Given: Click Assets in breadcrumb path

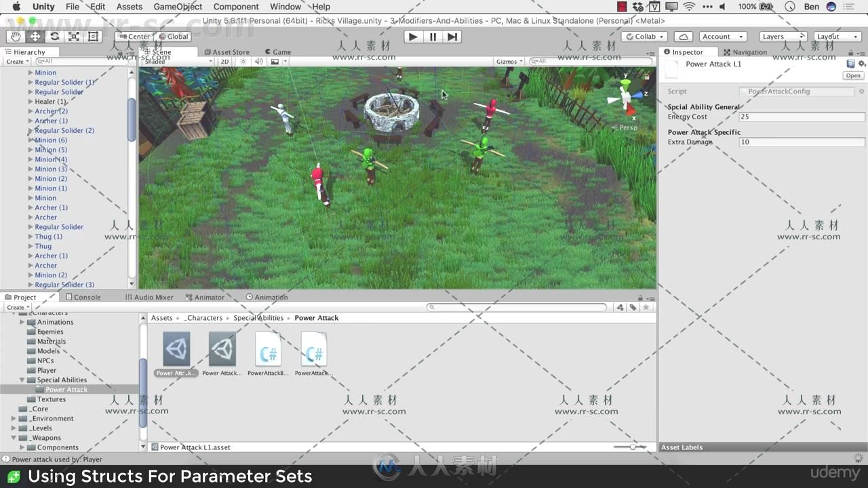Looking at the screenshot, I should 162,318.
